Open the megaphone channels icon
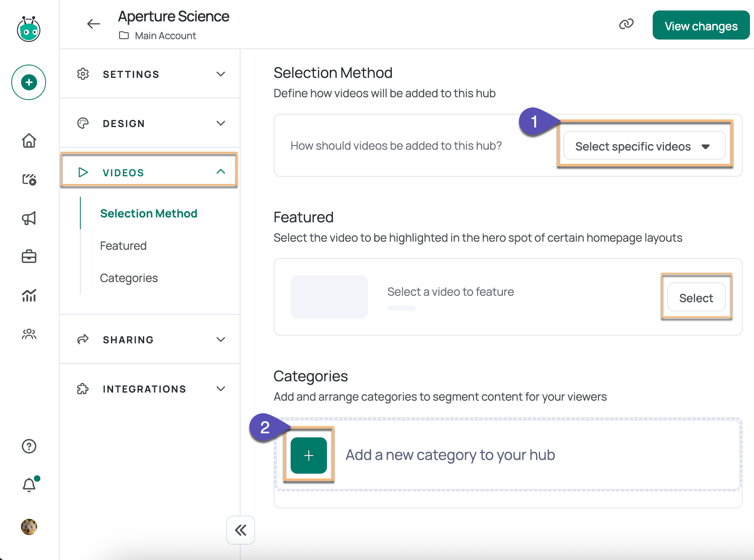 click(29, 218)
